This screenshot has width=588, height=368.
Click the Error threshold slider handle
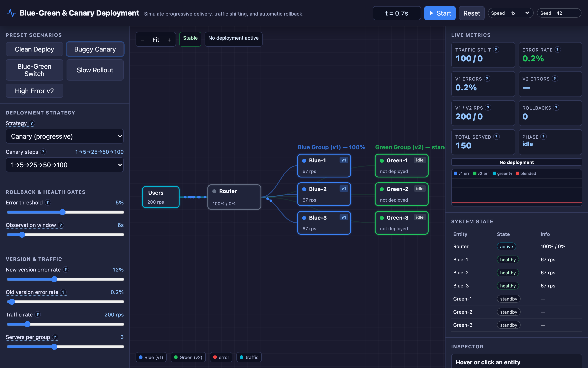62,212
